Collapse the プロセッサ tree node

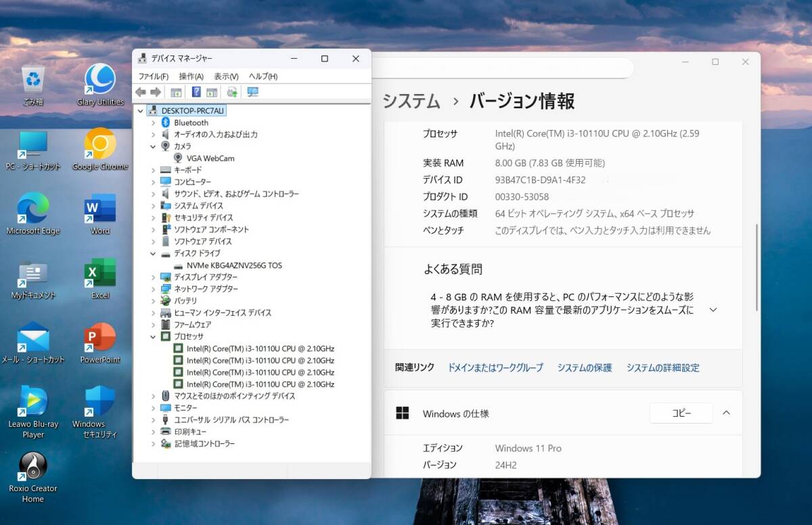(153, 336)
